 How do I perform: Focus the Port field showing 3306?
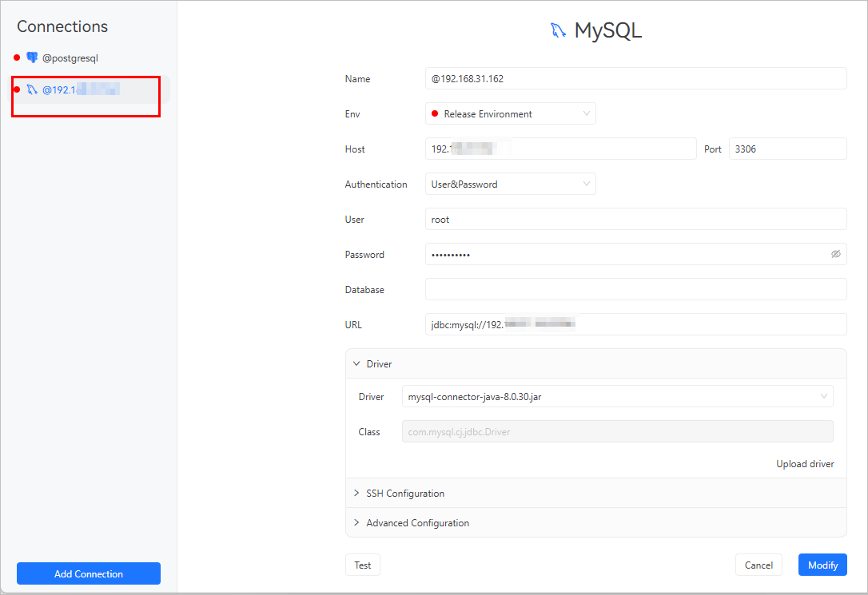[788, 149]
